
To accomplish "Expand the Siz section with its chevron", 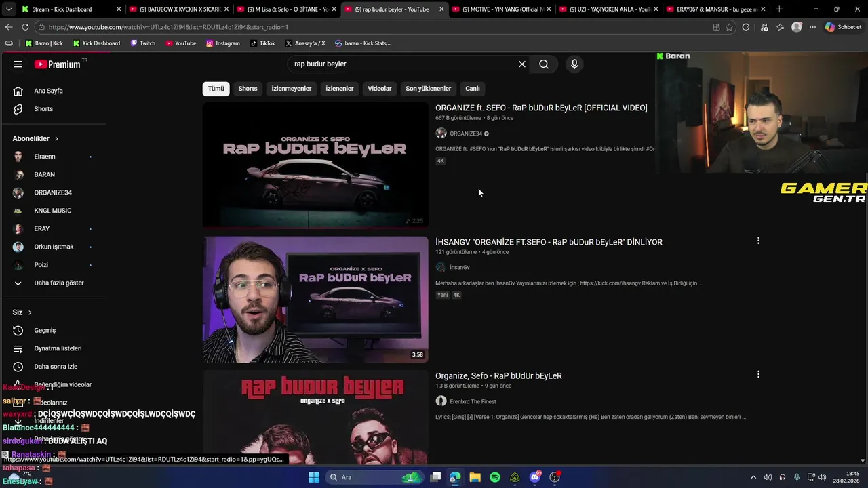I will click(30, 312).
